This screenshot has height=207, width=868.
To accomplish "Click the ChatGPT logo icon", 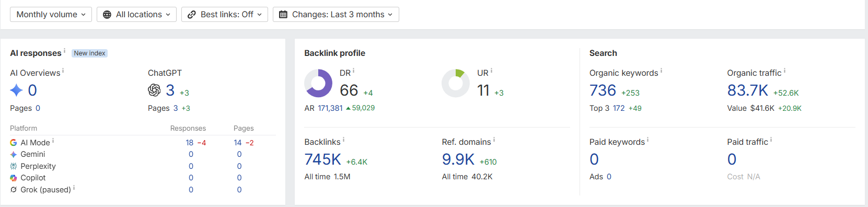I will pos(154,90).
